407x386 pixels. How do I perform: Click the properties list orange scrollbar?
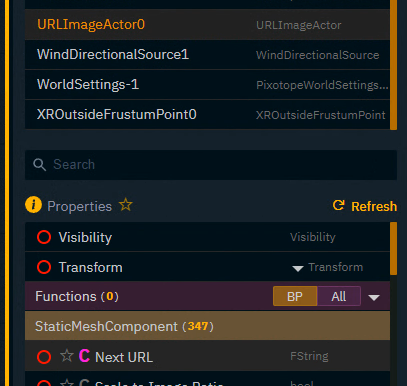point(393,249)
